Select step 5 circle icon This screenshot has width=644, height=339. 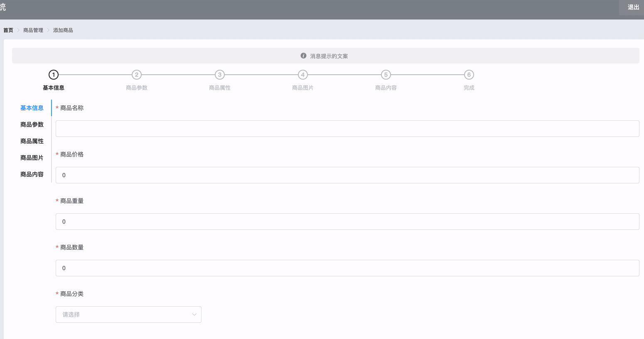point(386,75)
